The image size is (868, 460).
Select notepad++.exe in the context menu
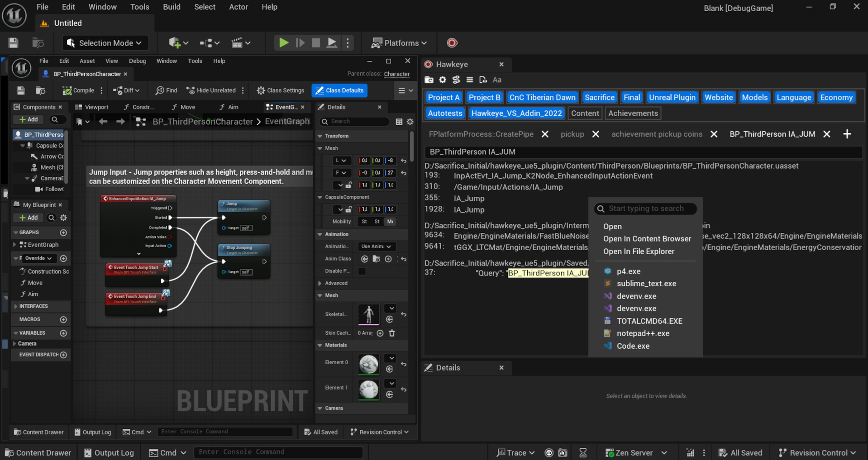pos(643,333)
